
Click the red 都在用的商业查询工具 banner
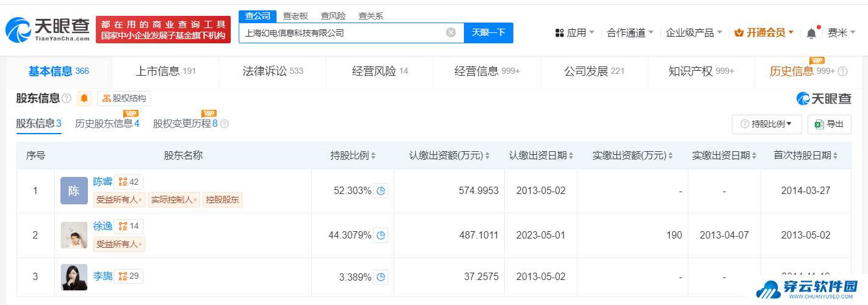(162, 30)
